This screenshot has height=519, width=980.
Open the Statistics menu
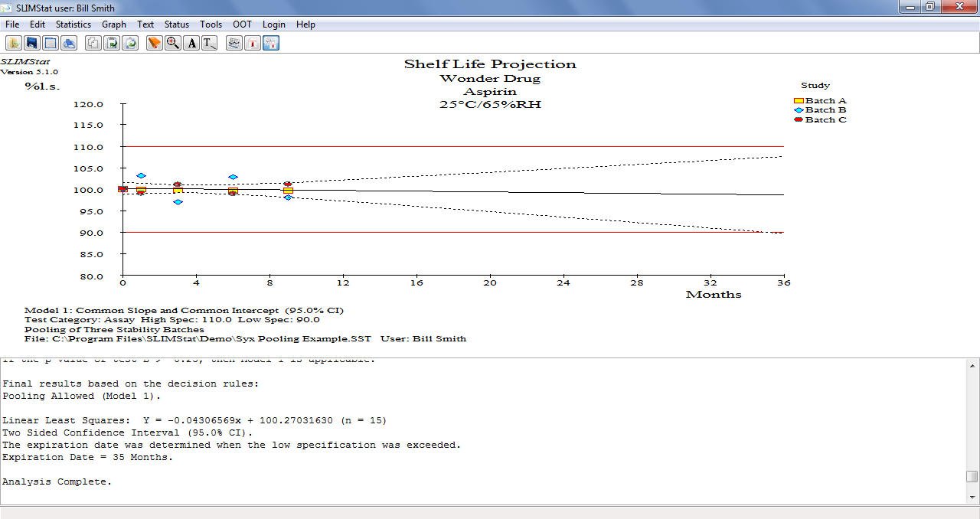[73, 24]
